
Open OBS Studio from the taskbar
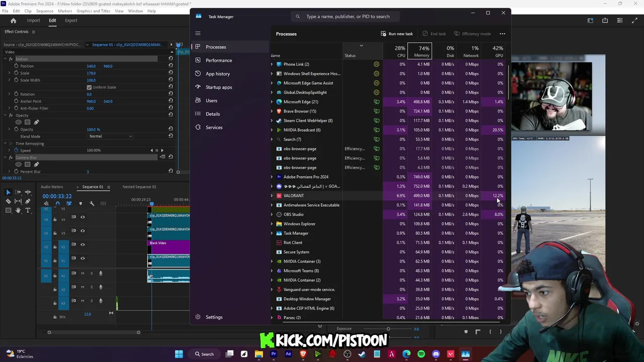[347, 354]
